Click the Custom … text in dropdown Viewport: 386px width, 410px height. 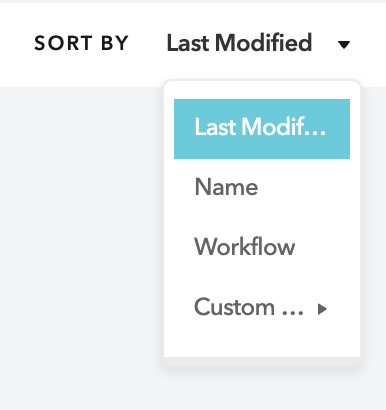(x=249, y=307)
